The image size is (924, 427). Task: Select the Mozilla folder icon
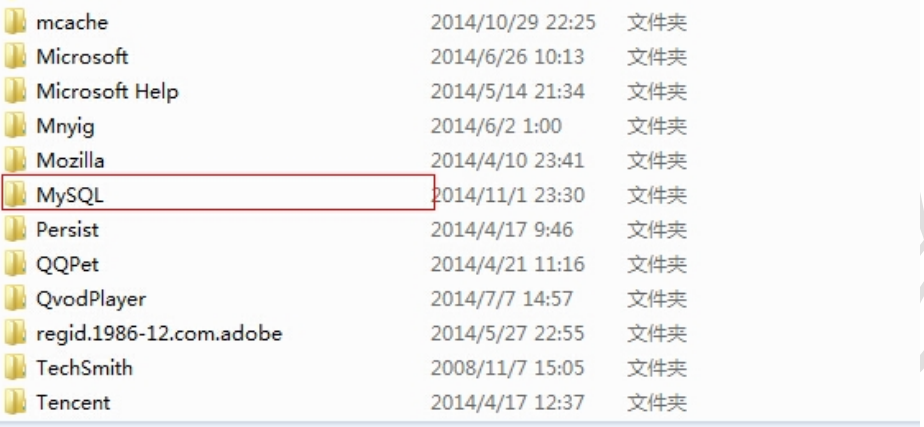coord(15,160)
